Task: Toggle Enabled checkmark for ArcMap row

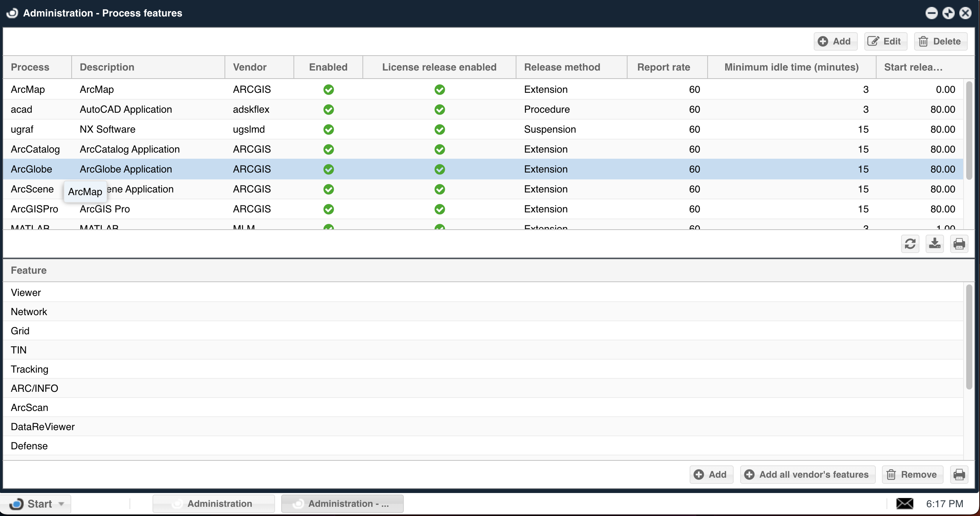Action: pyautogui.click(x=328, y=90)
